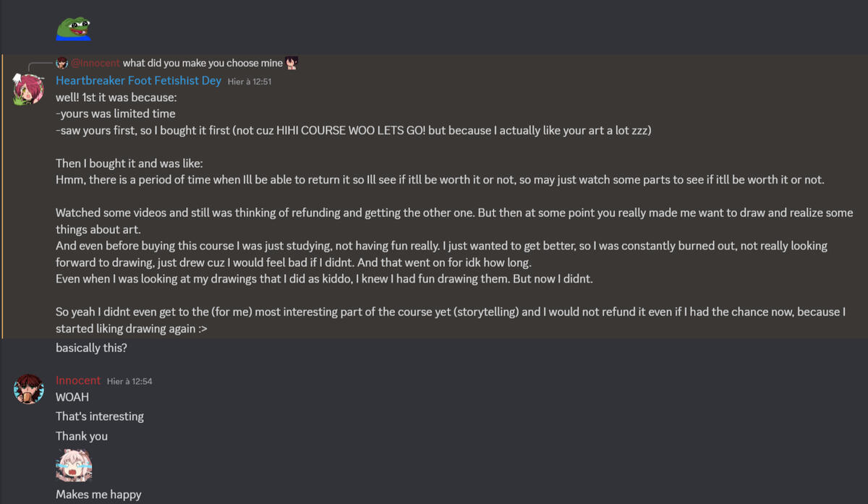Click the "basically this?" message

click(91, 348)
